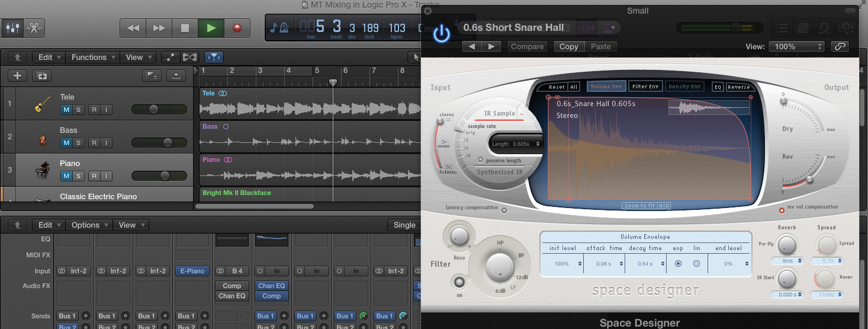Viewport: 868px width, 329px height.
Task: Select the exp radio button in Volume Envelope
Action: click(x=678, y=263)
